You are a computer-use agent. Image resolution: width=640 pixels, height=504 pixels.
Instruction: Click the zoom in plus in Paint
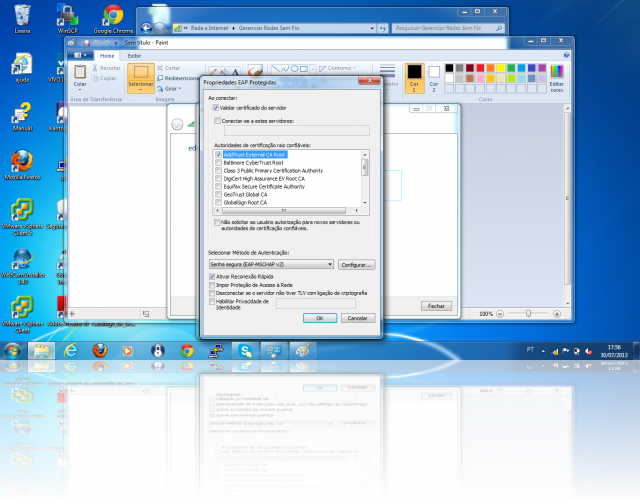pos(557,314)
